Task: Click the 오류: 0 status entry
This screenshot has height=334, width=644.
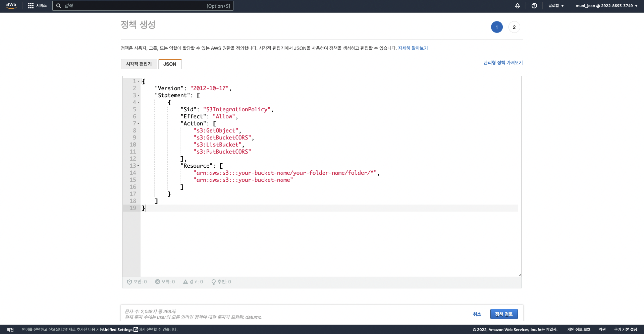Action: (x=165, y=282)
